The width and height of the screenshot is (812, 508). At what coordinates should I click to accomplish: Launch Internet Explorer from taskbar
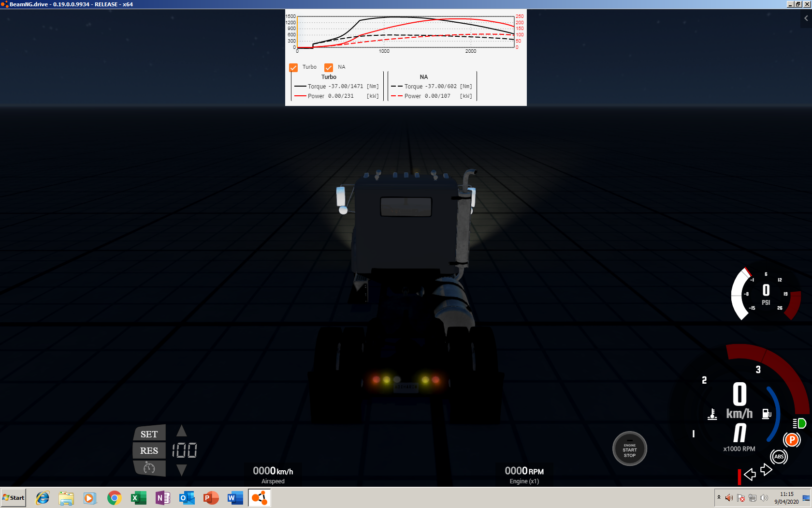(x=43, y=498)
